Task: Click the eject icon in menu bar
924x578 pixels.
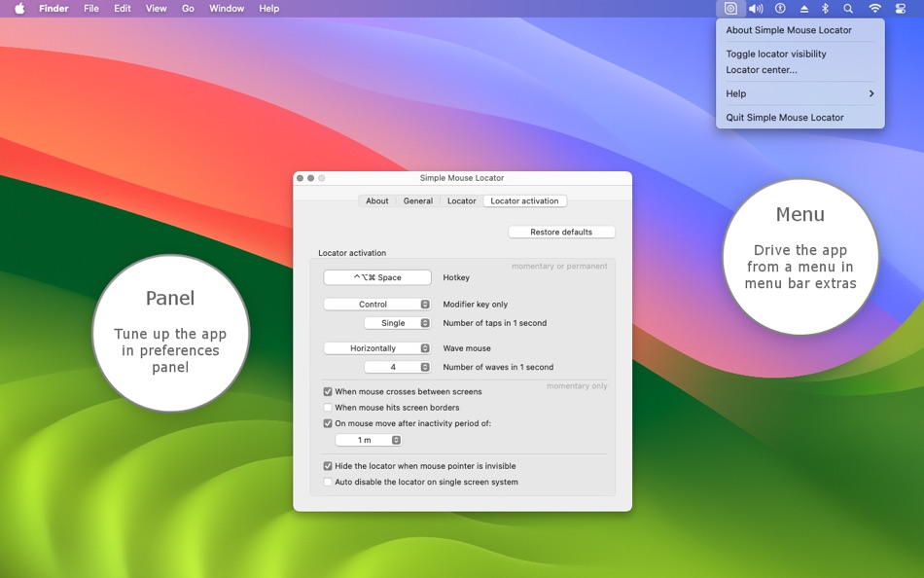Action: click(x=803, y=9)
